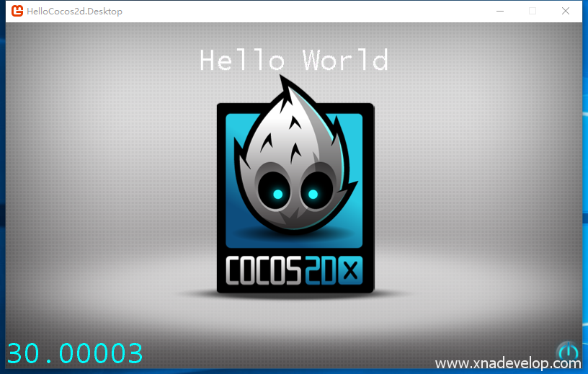Click the HelloCocos2d.Desktop window title text

click(x=74, y=12)
